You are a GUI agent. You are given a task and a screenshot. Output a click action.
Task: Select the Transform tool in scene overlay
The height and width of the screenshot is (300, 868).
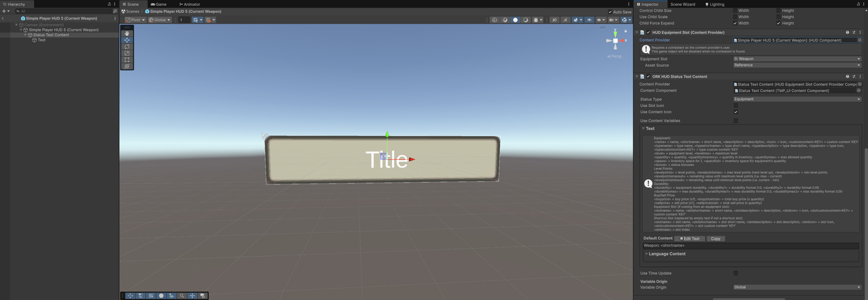pos(127,66)
